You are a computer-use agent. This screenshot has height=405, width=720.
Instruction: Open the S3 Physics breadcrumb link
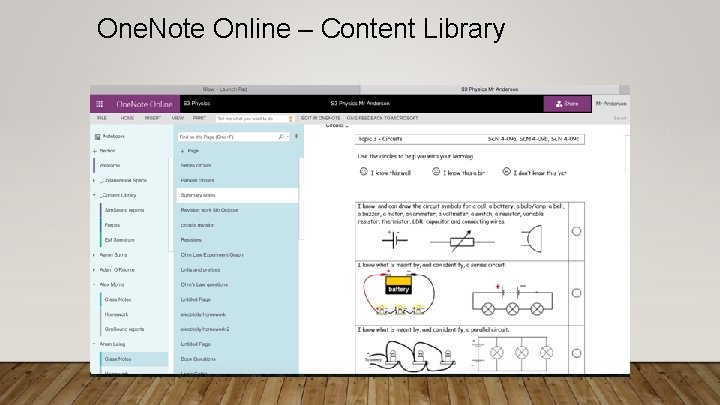click(197, 104)
